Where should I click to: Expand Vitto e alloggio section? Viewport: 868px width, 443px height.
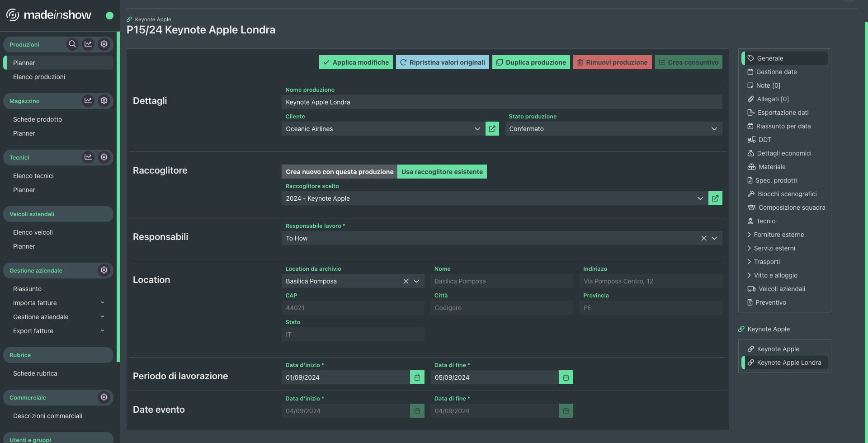coord(785,275)
